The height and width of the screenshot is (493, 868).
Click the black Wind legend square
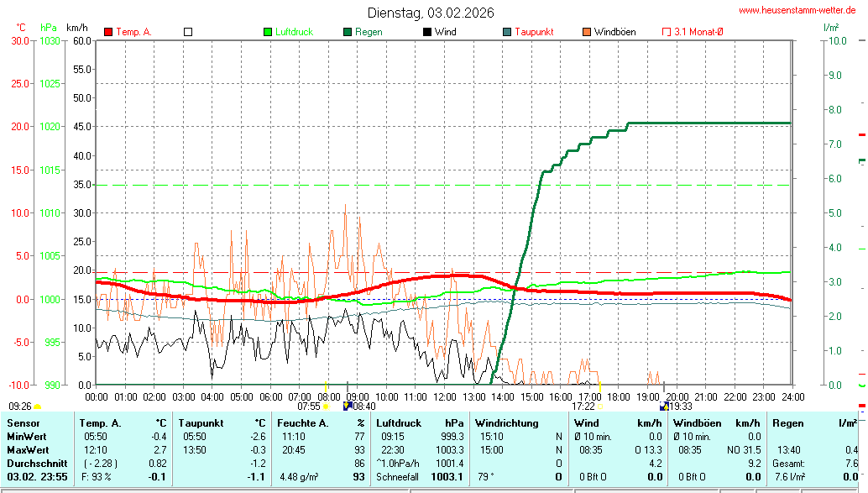click(427, 32)
